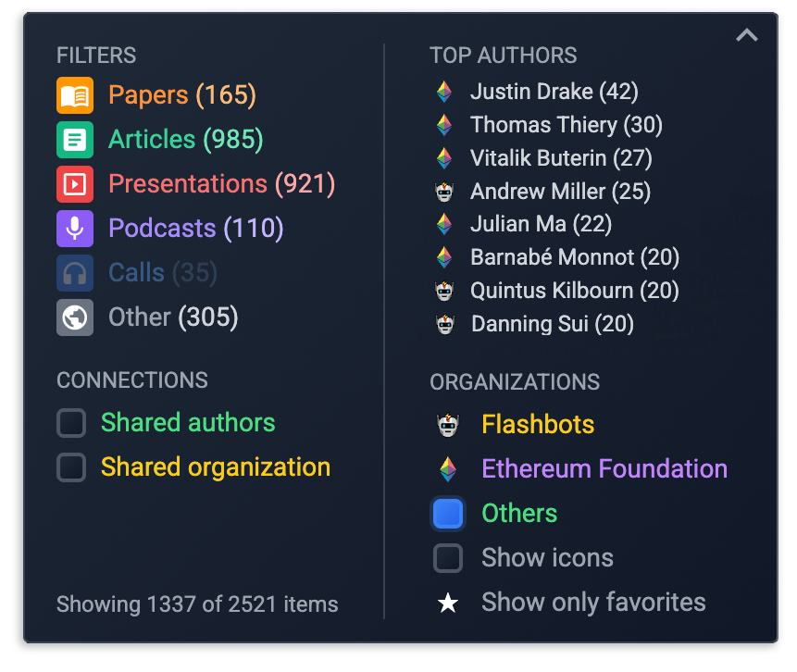The width and height of the screenshot is (797, 672).
Task: Enable the Show icons checkbox
Action: pyautogui.click(x=448, y=558)
